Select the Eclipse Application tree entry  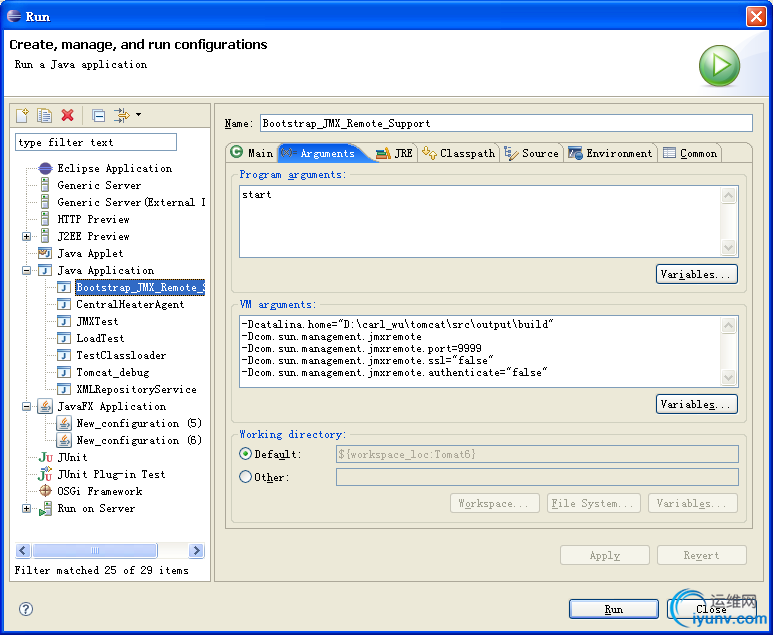click(114, 169)
